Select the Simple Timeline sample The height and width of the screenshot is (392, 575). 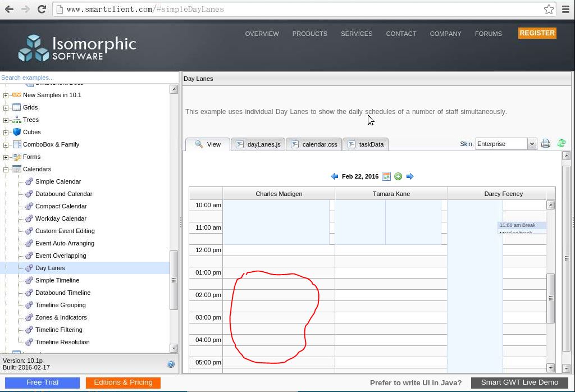point(57,280)
